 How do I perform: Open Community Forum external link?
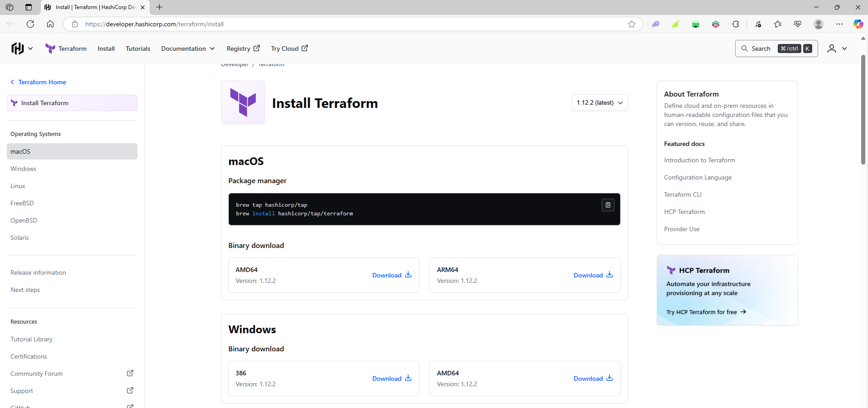point(72,374)
